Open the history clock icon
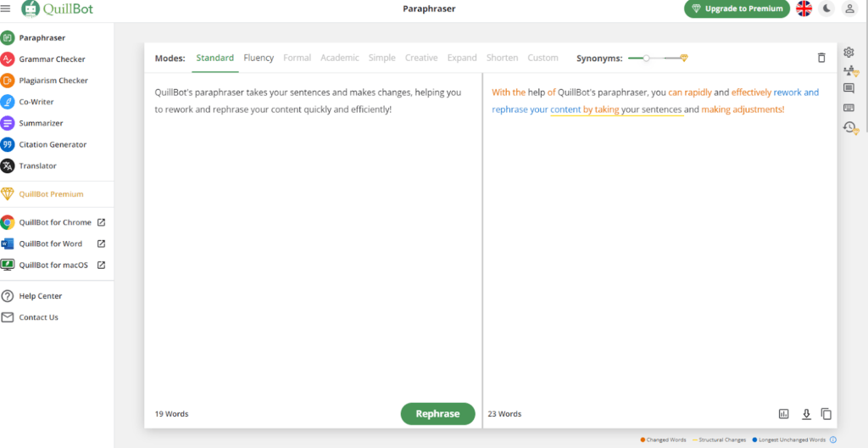The image size is (868, 448). pos(850,127)
